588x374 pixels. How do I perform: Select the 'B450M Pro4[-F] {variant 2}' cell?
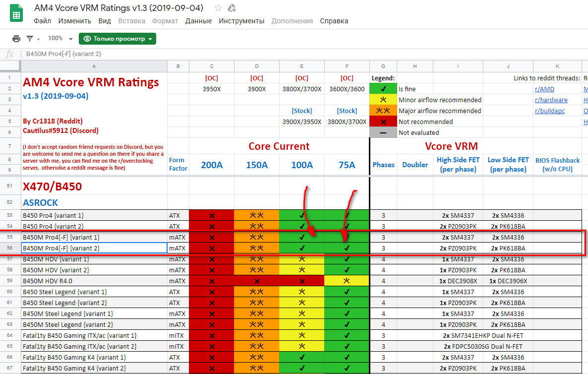click(94, 248)
